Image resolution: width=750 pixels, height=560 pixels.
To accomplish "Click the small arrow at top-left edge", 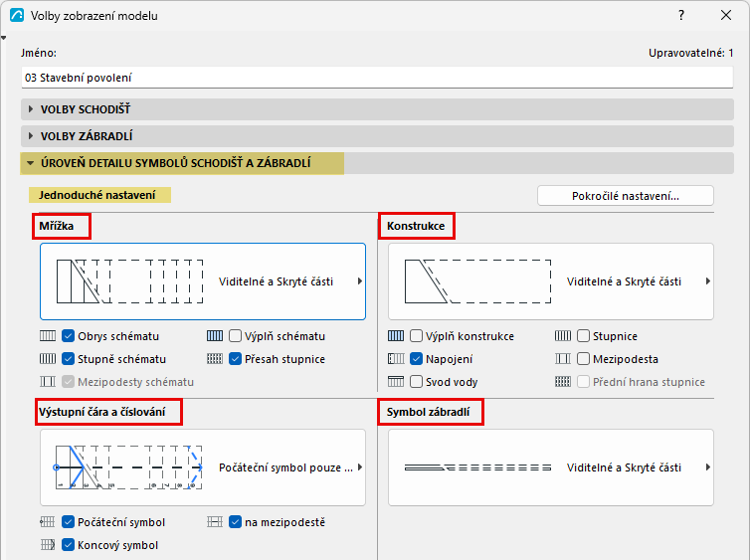I will click(3, 38).
